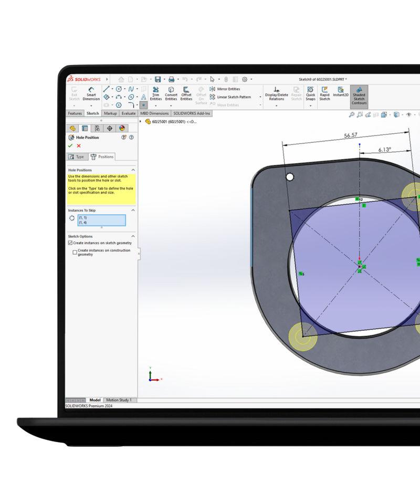Open the Linear Sketch Pattern dropdown arrow
Image resolution: width=420 pixels, height=504 pixels.
click(260, 97)
